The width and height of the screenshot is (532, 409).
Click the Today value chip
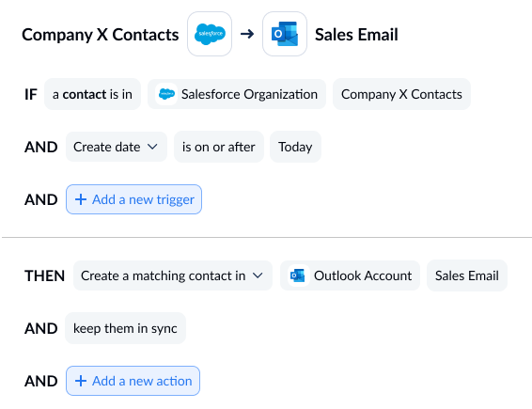point(295,147)
